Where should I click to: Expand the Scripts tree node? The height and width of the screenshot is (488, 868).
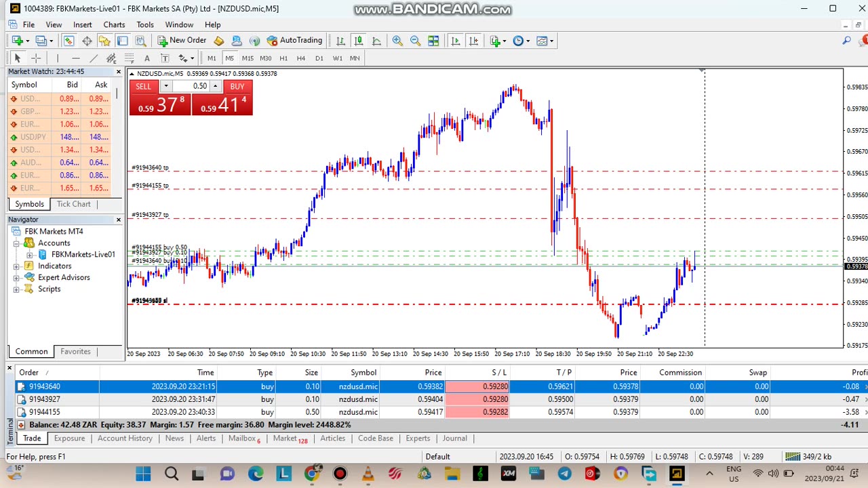pos(16,289)
